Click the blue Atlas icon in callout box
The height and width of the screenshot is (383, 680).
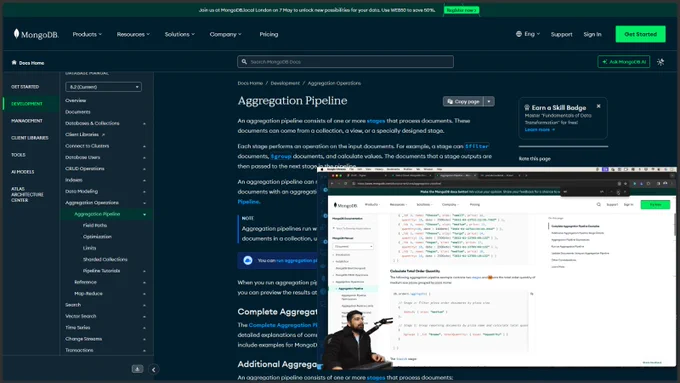tap(248, 260)
